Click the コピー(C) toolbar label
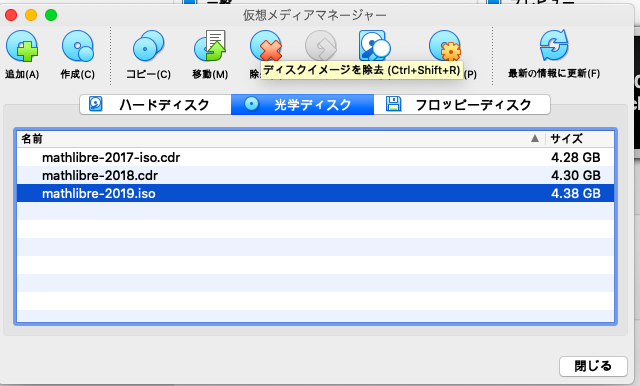The width and height of the screenshot is (640, 386). (x=148, y=74)
